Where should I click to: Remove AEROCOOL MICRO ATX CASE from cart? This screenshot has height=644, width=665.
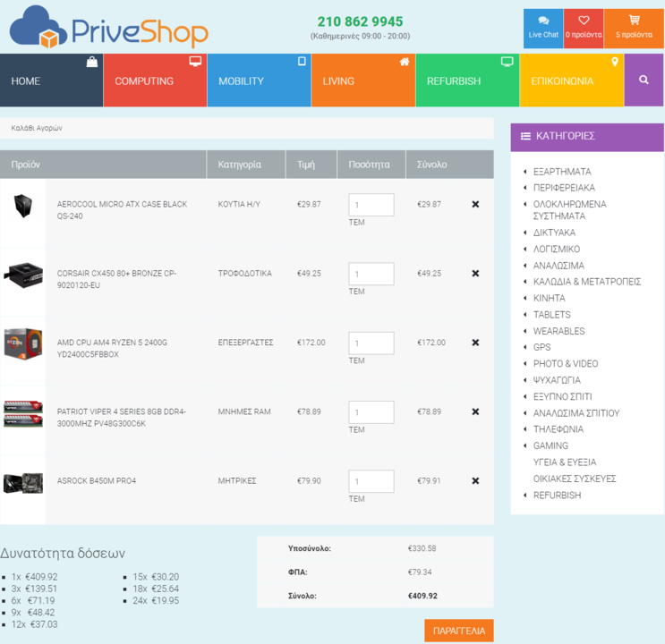[475, 204]
